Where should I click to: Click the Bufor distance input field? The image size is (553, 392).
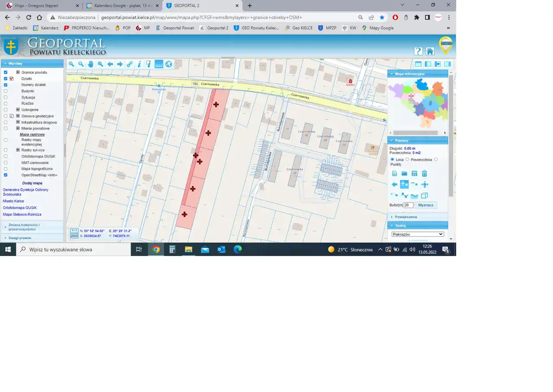point(408,205)
